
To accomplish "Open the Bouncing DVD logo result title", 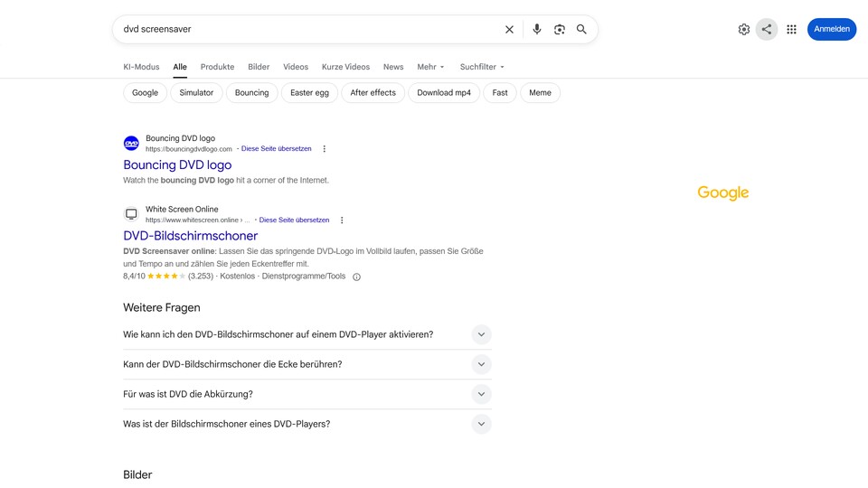I will [177, 164].
